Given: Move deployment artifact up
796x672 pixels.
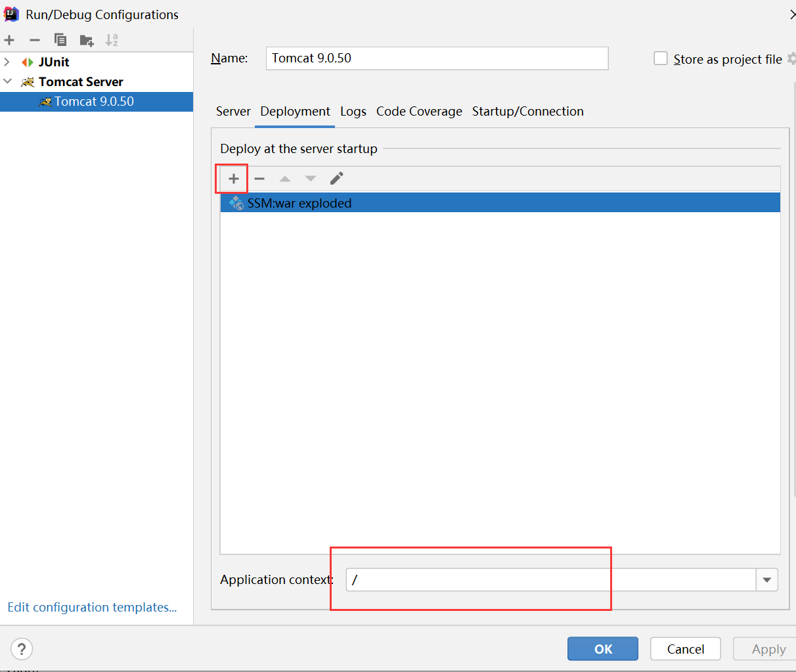Looking at the screenshot, I should [285, 179].
